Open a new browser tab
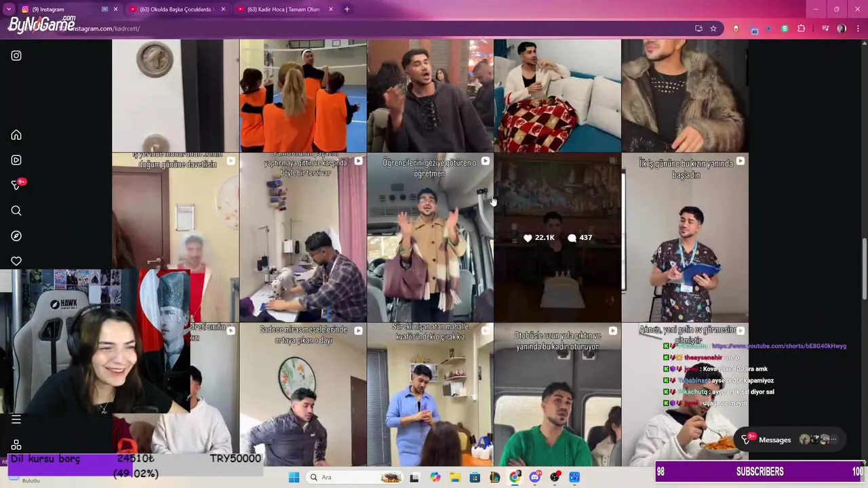The width and height of the screenshot is (868, 488). click(347, 9)
